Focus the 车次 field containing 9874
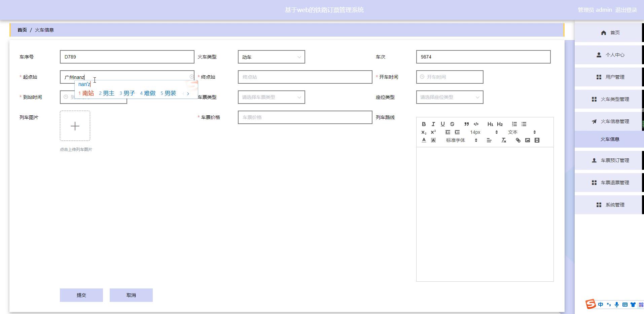644x314 pixels. click(x=483, y=57)
